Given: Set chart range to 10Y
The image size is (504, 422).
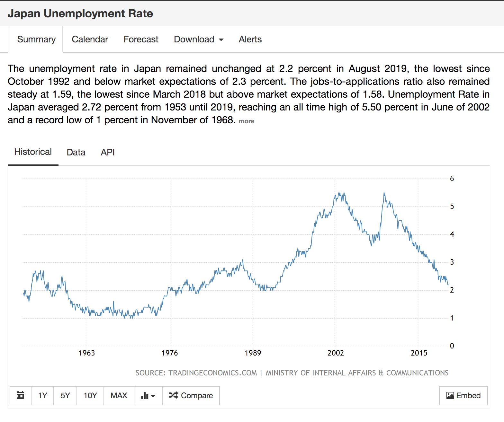Looking at the screenshot, I should pos(90,395).
